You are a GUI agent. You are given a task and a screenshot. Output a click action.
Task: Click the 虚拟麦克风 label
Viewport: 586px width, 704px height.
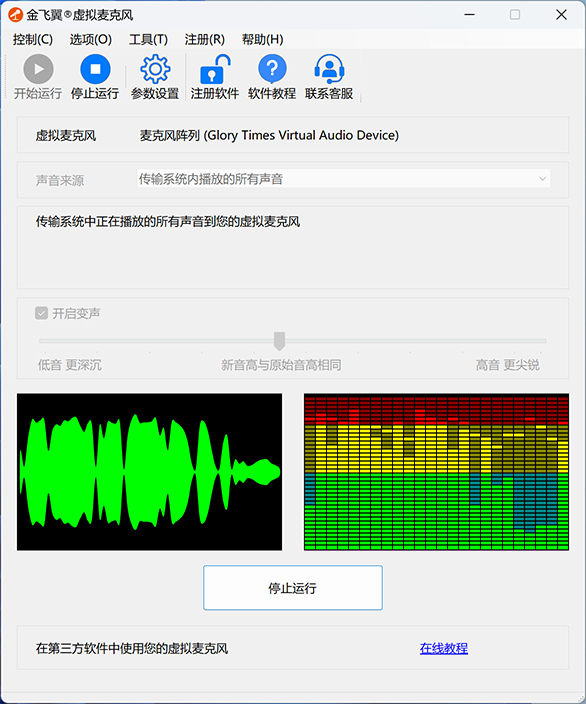tap(66, 136)
